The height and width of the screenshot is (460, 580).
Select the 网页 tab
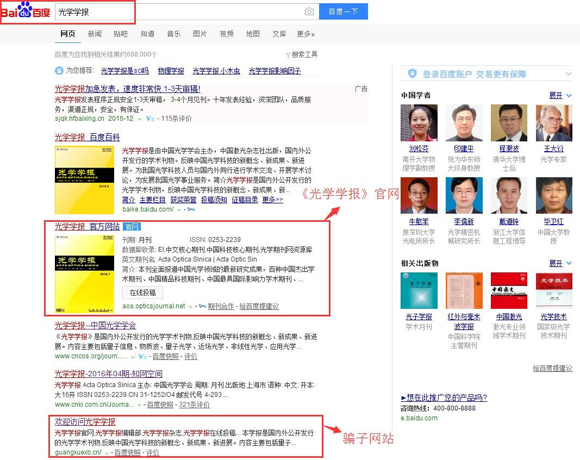pos(68,34)
